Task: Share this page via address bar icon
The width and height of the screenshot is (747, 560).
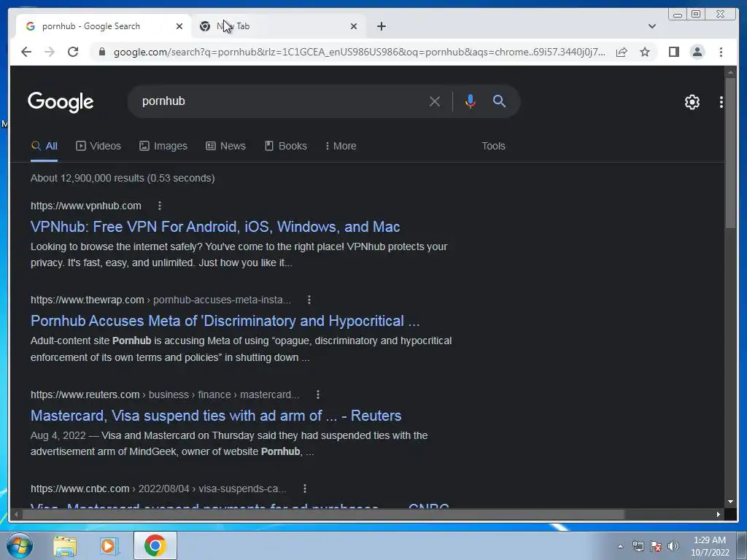Action: pyautogui.click(x=622, y=52)
